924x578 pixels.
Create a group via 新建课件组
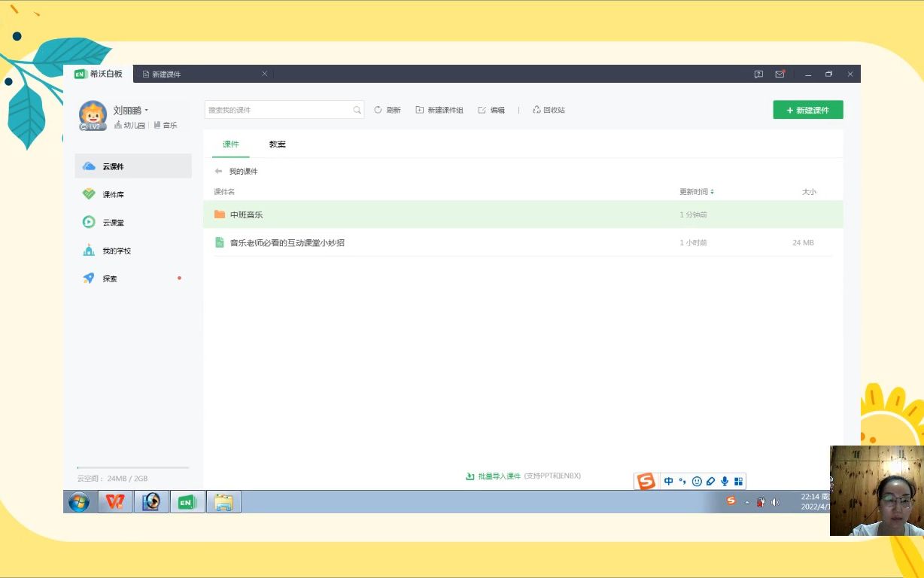[x=439, y=110]
